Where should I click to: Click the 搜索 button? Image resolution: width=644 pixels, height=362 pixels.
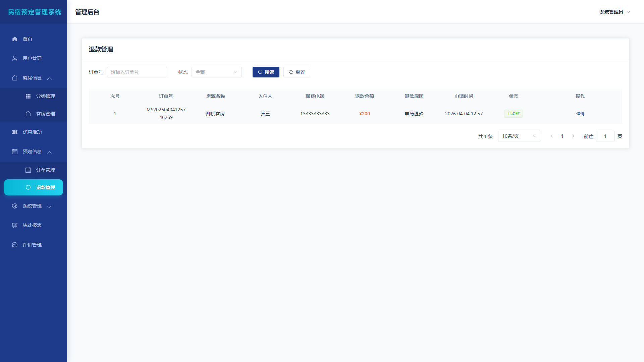pos(266,72)
